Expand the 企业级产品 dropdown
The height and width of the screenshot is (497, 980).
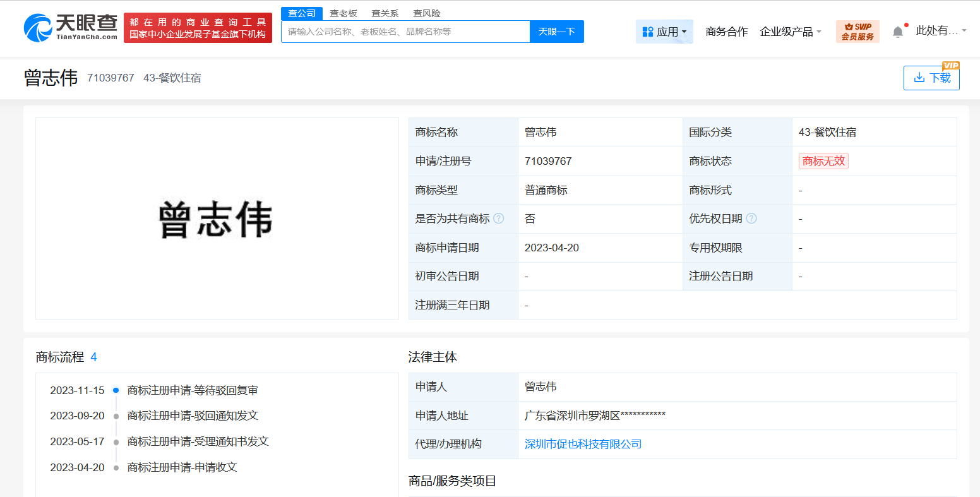[x=790, y=32]
